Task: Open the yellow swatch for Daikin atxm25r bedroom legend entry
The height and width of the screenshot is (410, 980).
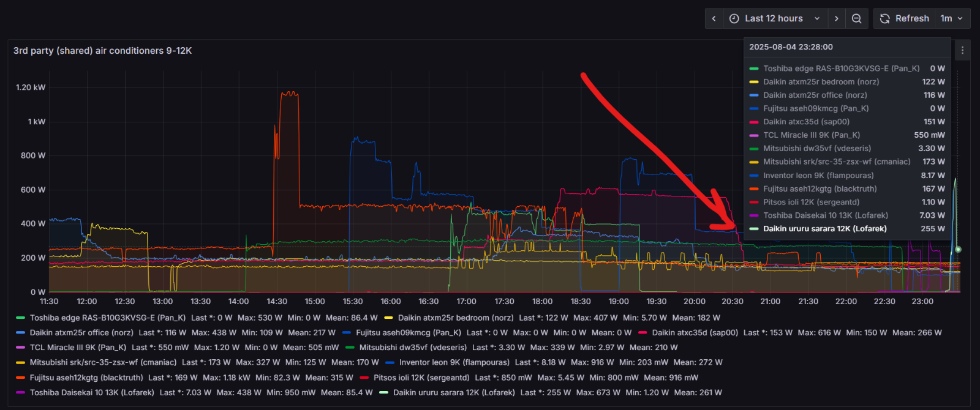Action: tap(388, 318)
